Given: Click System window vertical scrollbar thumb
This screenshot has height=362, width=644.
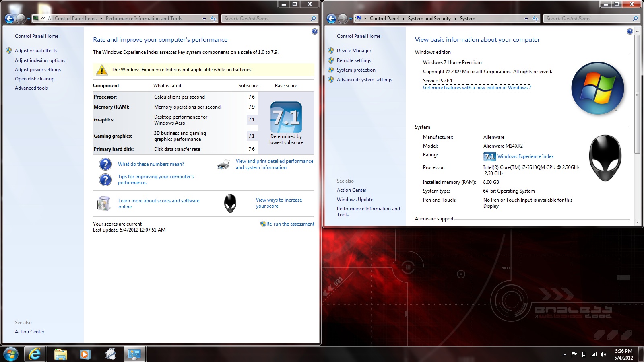Looking at the screenshot, I should coord(637,94).
